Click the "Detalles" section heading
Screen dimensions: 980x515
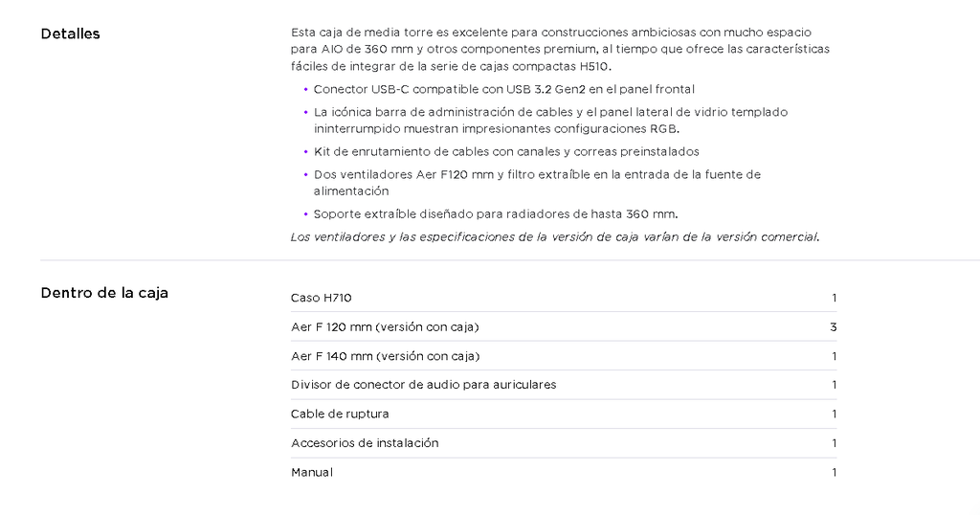point(70,34)
